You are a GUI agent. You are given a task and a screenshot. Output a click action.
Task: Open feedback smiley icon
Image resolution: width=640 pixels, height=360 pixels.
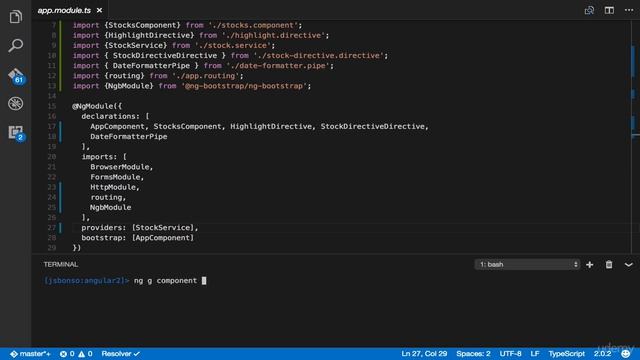point(626,354)
